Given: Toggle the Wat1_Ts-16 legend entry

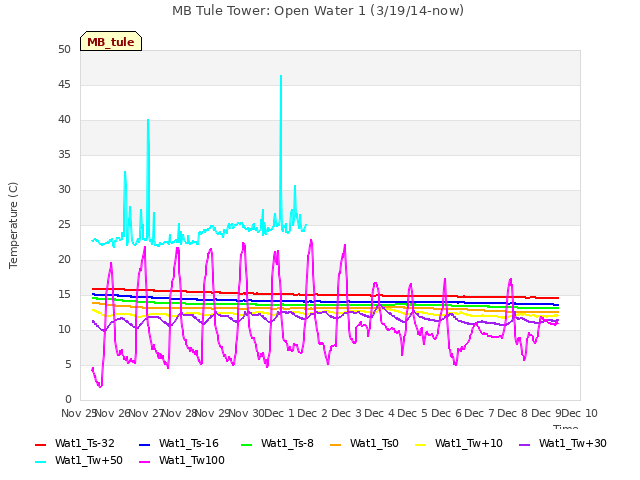Looking at the screenshot, I should tap(179, 443).
